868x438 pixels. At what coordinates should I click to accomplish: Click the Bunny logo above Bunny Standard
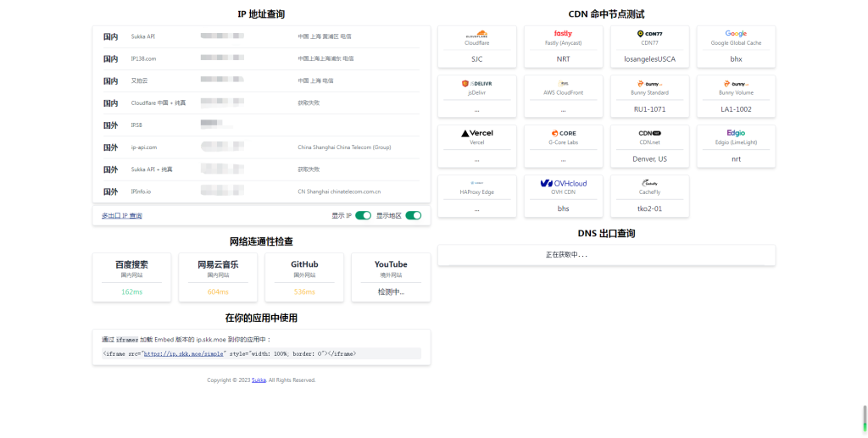649,84
